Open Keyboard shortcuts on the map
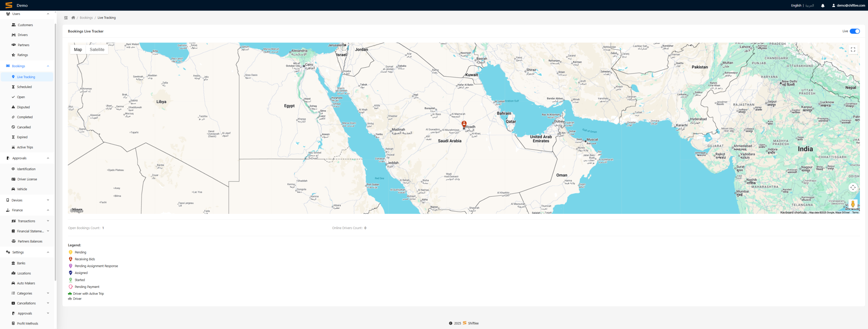Image resolution: width=868 pixels, height=329 pixels. click(x=793, y=213)
